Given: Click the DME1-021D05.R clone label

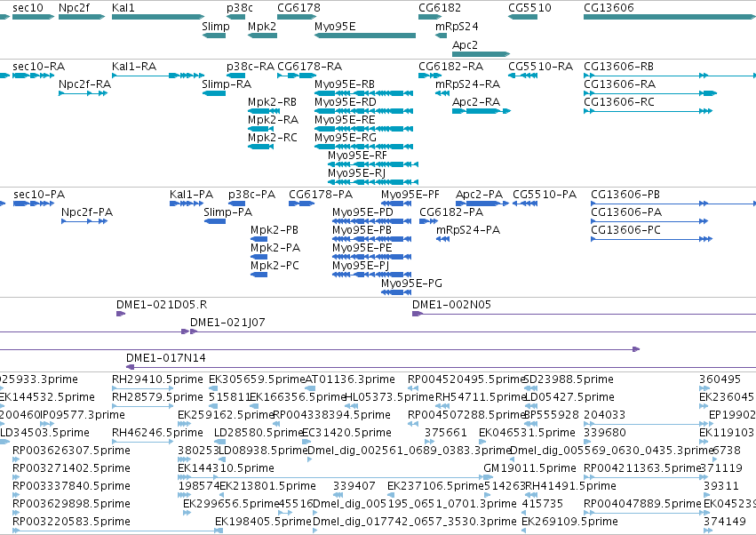Looking at the screenshot, I should [x=162, y=305].
